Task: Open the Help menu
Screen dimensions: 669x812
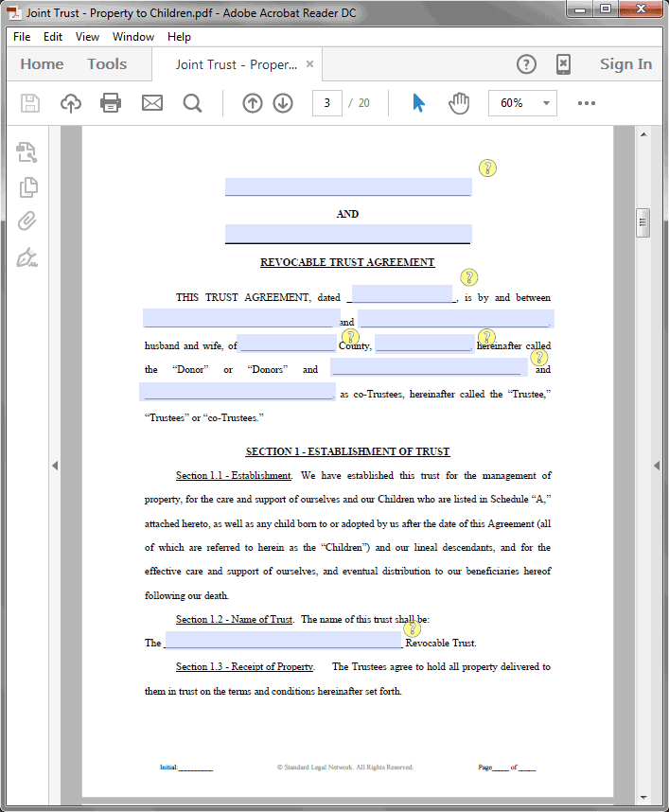Action: click(x=179, y=37)
